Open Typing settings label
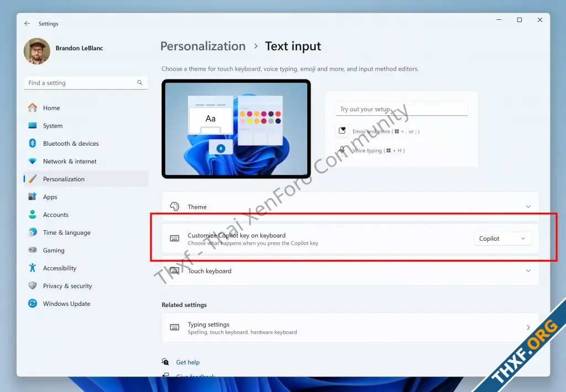The height and width of the screenshot is (392, 566). pyautogui.click(x=208, y=324)
